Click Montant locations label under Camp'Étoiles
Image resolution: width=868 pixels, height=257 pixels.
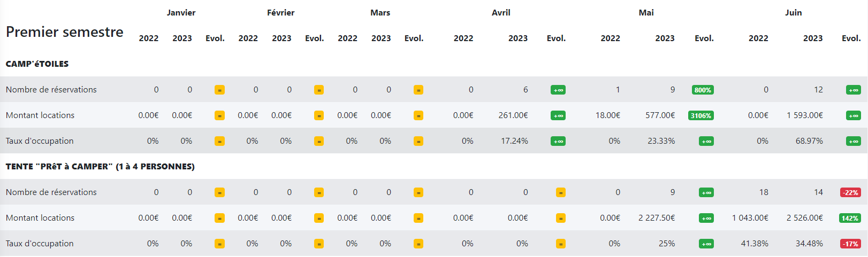coord(40,115)
